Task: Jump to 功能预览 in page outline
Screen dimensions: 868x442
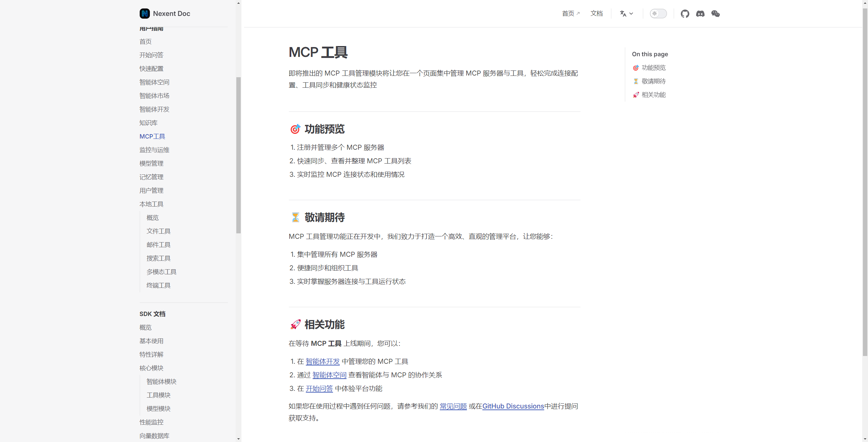Action: pos(653,68)
